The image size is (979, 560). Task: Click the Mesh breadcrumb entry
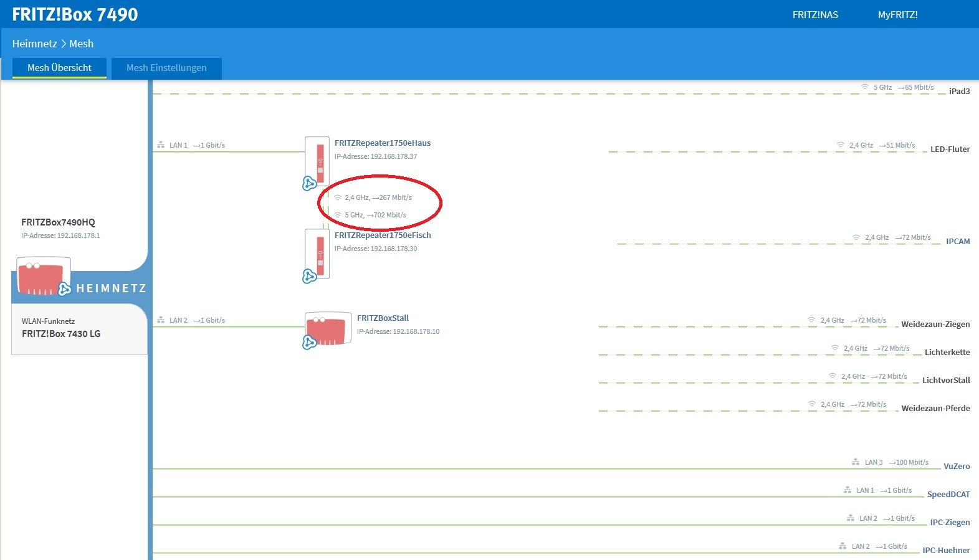point(81,44)
